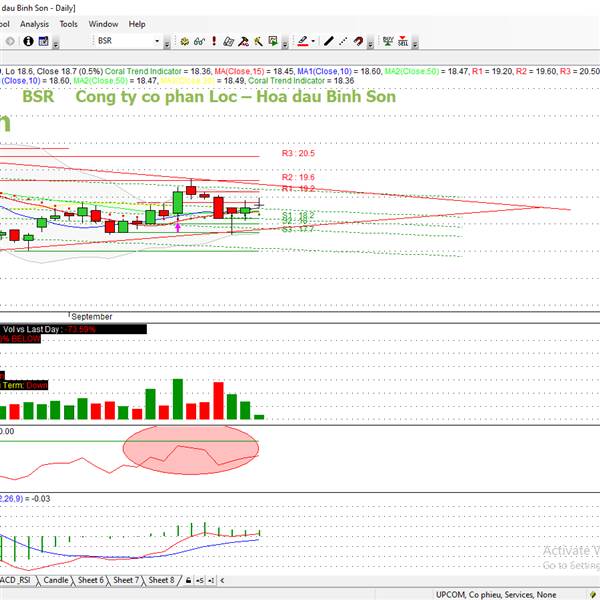The image size is (600, 600).
Task: Click the greyed forward navigation arrow
Action: click(x=10, y=41)
